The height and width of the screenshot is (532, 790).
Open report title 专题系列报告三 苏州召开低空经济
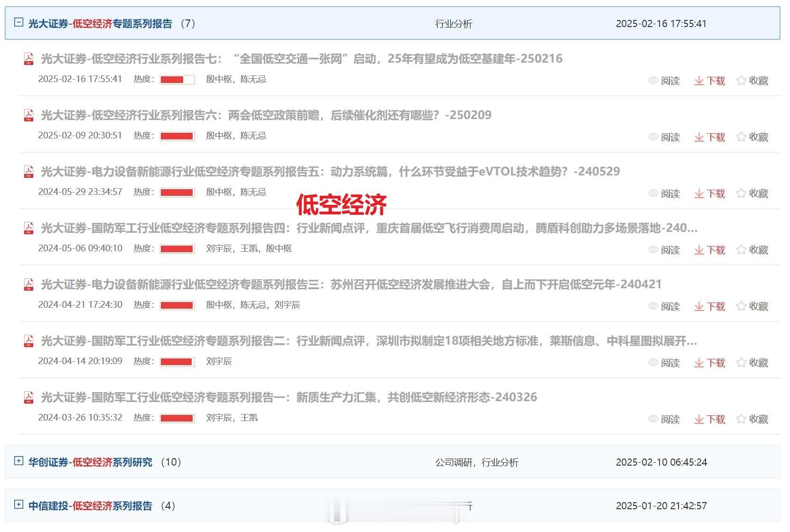351,284
